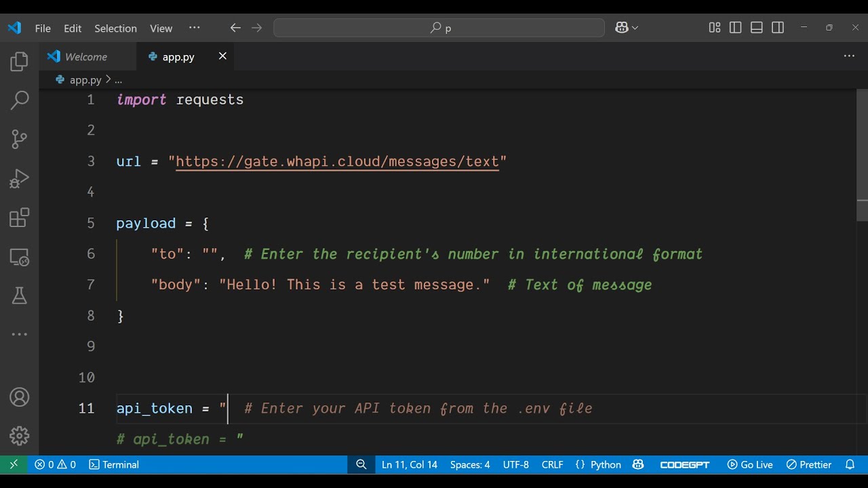Open the Source Control view
The height and width of the screenshot is (488, 868).
click(19, 140)
